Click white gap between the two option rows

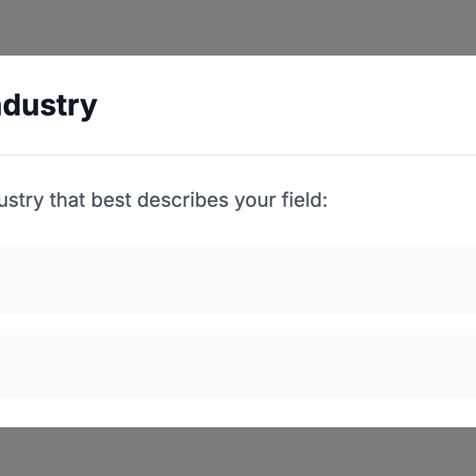click(238, 321)
